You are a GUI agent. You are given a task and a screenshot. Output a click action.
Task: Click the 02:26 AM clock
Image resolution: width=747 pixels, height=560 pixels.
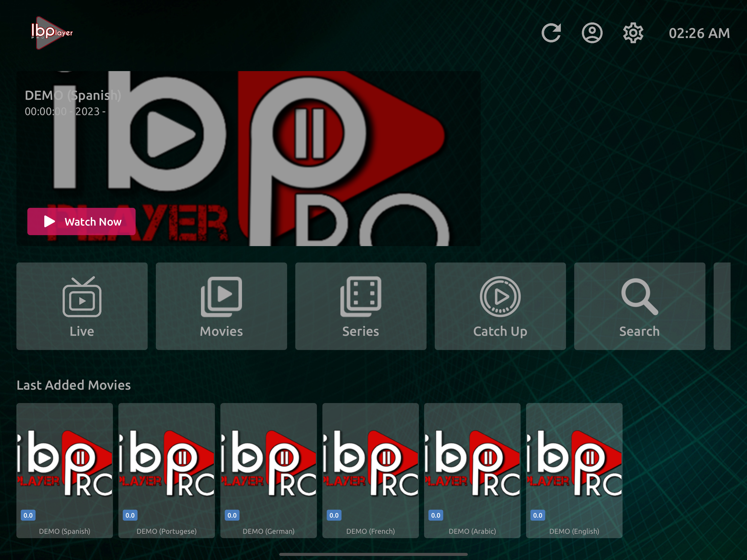click(x=699, y=33)
